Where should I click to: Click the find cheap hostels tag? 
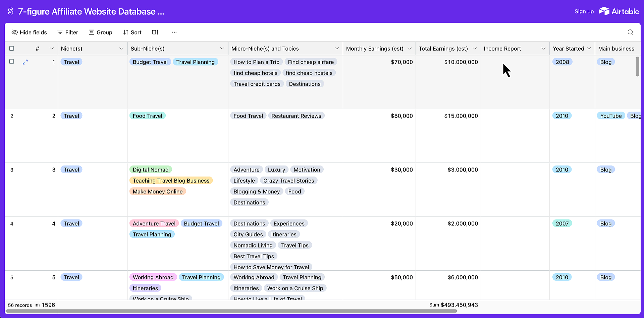(309, 73)
